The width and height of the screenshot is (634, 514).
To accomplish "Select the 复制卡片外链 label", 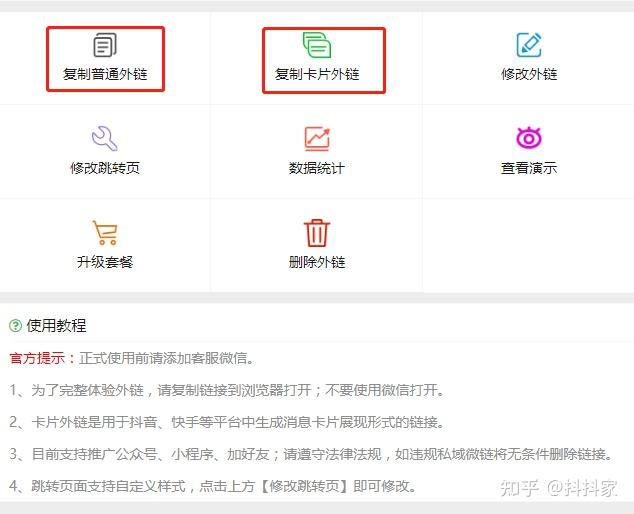I will coord(317,74).
